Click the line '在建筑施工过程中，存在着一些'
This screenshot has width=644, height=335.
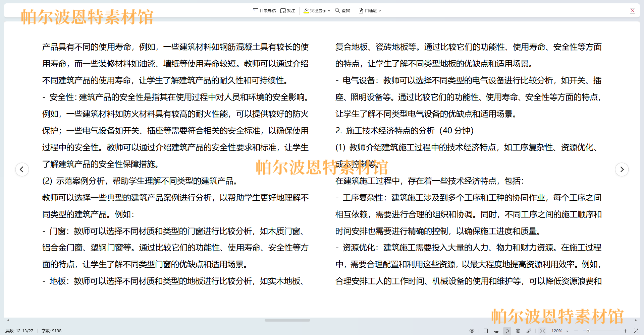click(430, 181)
